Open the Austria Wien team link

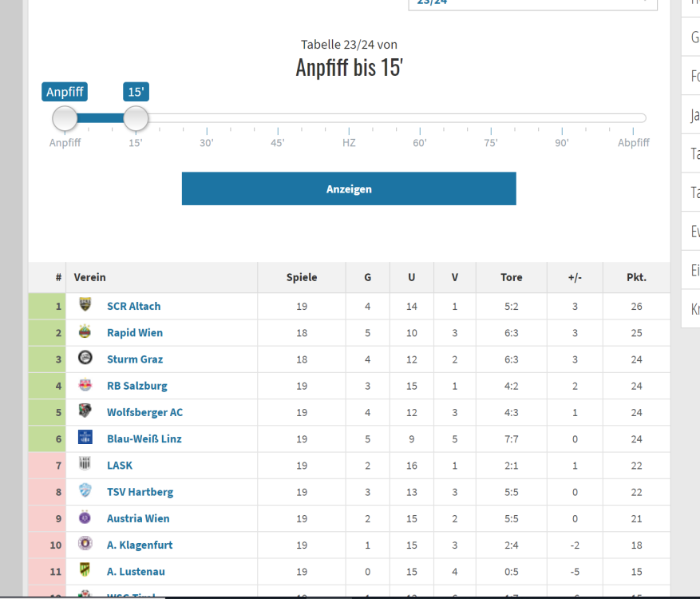138,518
